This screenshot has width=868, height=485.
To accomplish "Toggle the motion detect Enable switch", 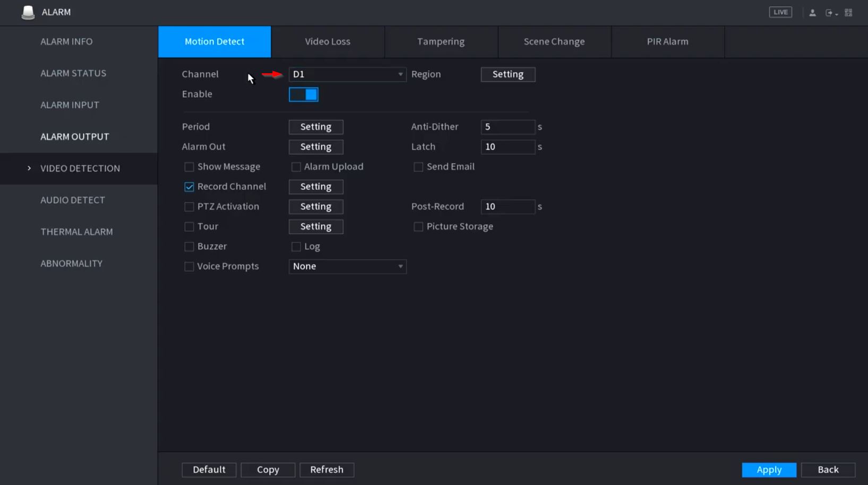I will click(x=304, y=94).
